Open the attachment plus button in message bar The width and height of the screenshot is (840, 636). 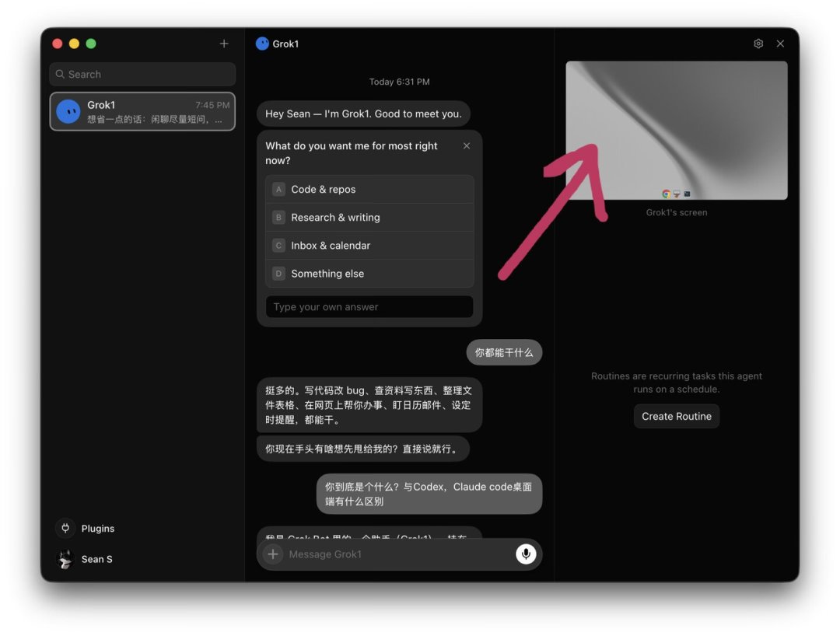[273, 554]
